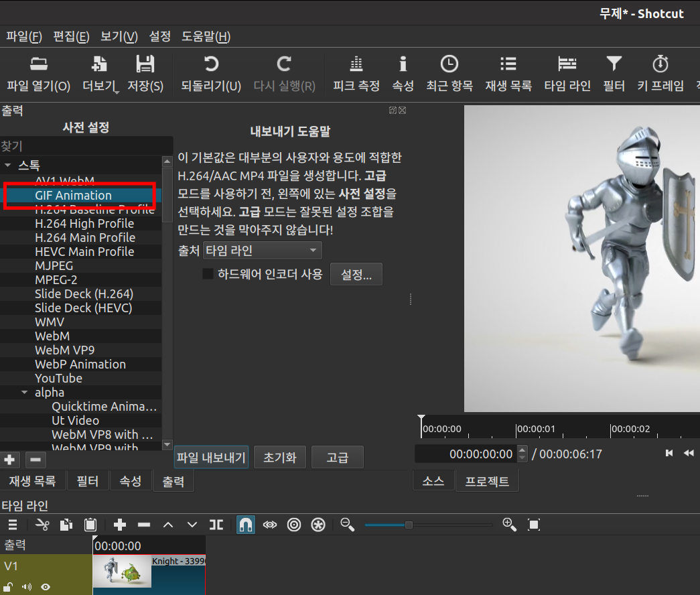Zoom out timeline magnifier minus icon
The image size is (700, 595).
(x=348, y=525)
